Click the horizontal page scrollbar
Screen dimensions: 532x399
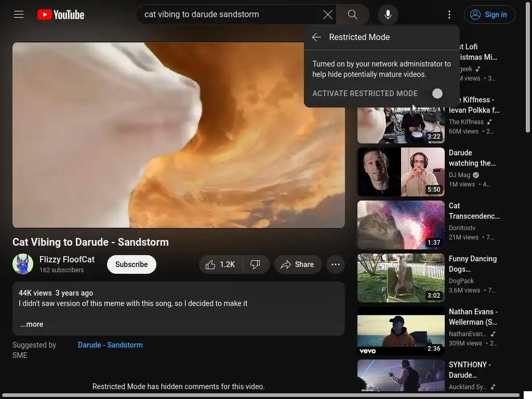click(260, 395)
